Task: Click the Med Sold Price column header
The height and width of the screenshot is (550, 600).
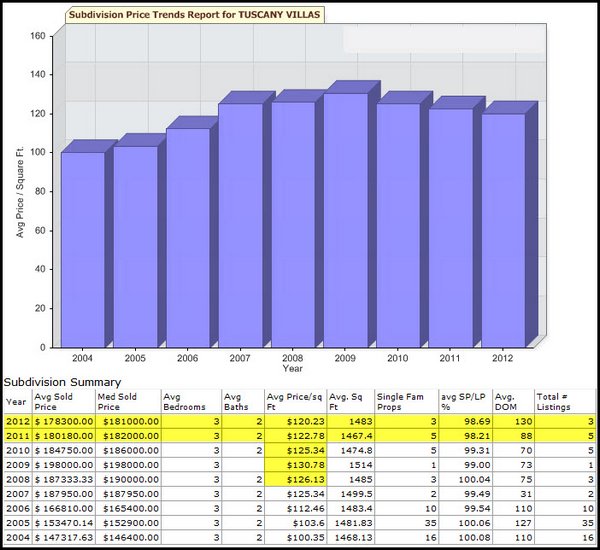Action: coord(128,402)
